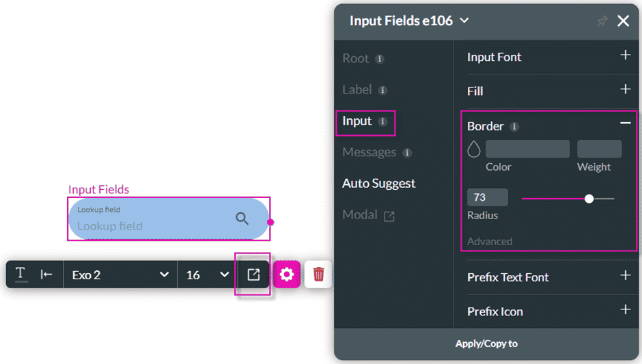Expand the Input Fields e106 title dropdown
This screenshot has width=642, height=364.
point(464,20)
